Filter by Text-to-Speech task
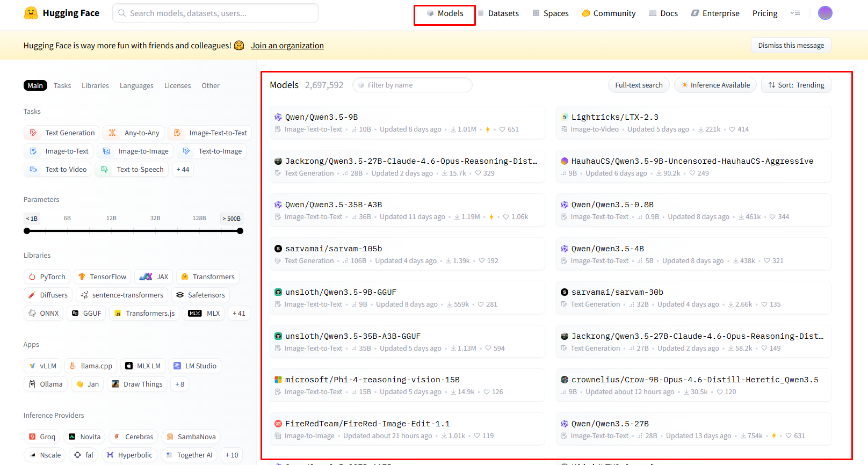The height and width of the screenshot is (465, 868). point(132,169)
